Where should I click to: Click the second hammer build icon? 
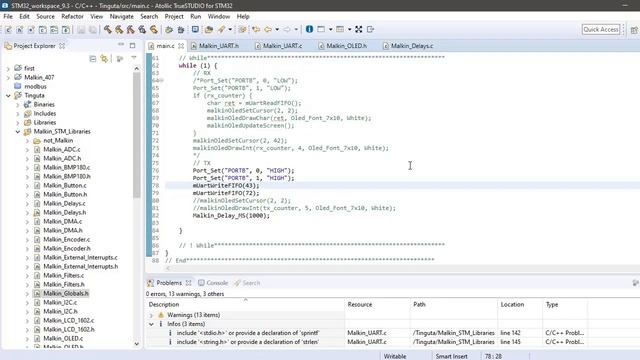click(119, 29)
